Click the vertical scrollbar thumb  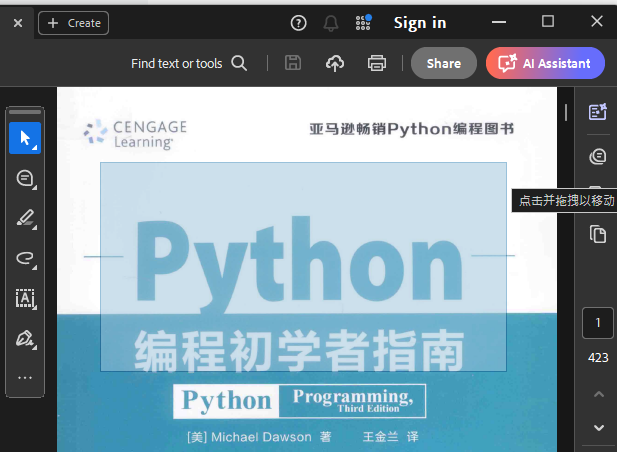pyautogui.click(x=566, y=113)
